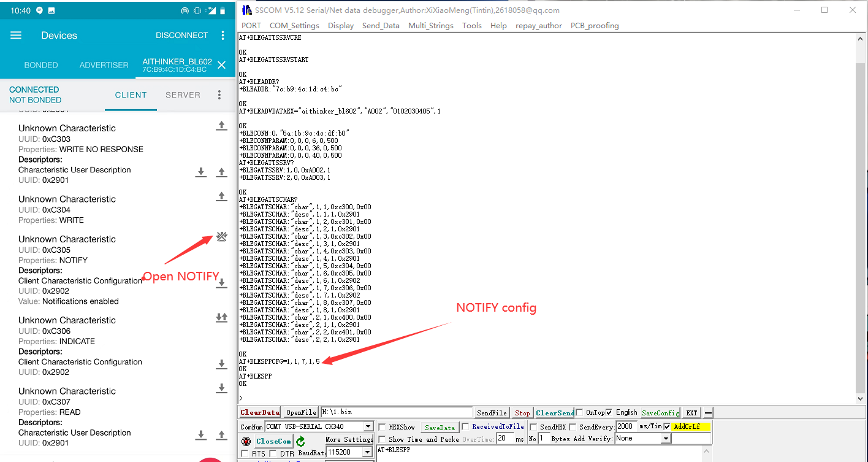Click the CloseCom button

pos(273,441)
